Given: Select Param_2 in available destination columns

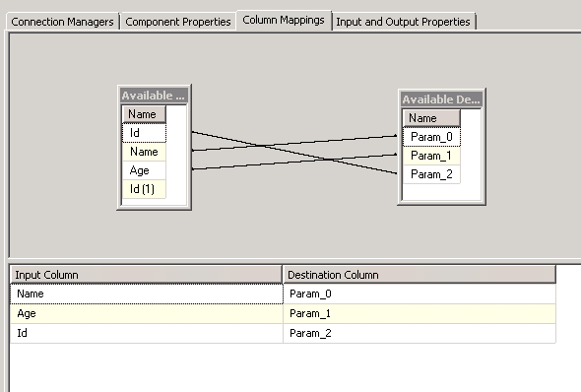Looking at the screenshot, I should [431, 174].
